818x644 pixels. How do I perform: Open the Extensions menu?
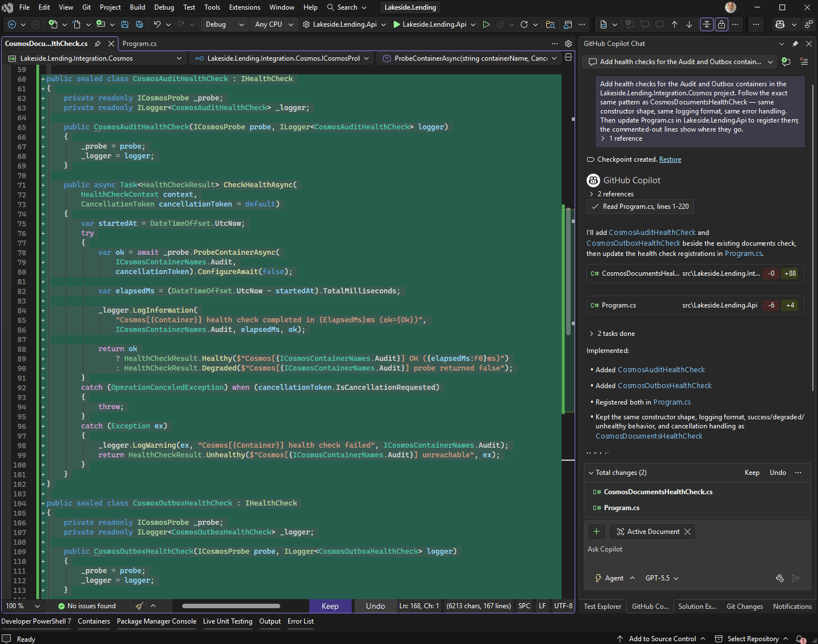click(244, 7)
